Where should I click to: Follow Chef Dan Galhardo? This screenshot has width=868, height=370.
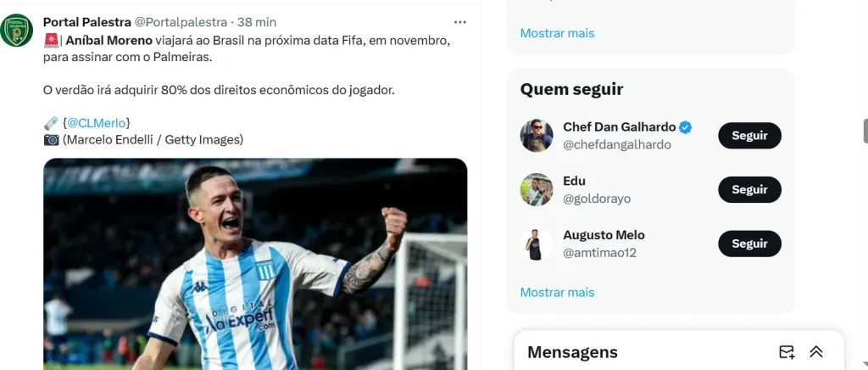pos(749,136)
